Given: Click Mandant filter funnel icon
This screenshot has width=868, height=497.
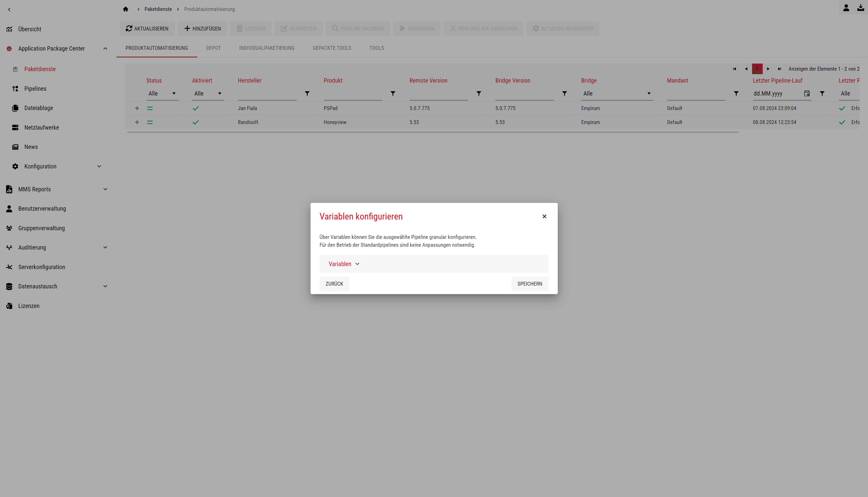Looking at the screenshot, I should (x=736, y=94).
